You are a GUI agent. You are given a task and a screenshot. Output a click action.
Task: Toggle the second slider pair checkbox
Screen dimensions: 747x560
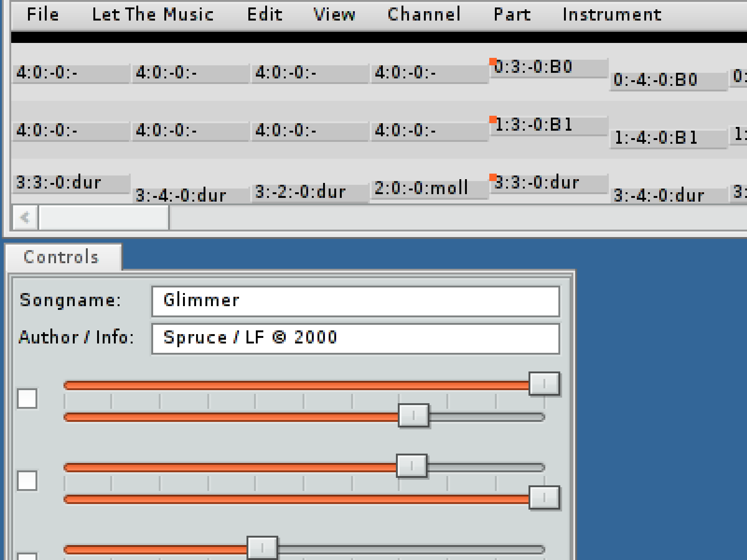27,481
